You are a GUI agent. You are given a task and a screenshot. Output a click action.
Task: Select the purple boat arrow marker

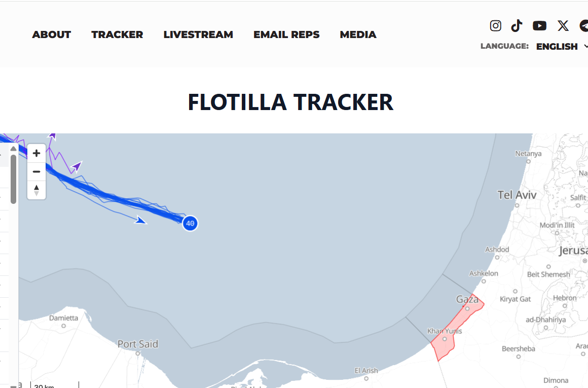[77, 166]
